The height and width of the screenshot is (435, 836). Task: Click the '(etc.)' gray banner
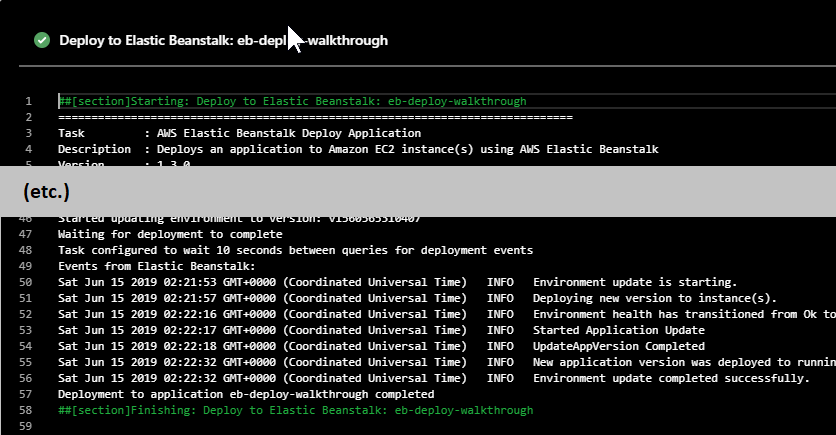[x=418, y=189]
